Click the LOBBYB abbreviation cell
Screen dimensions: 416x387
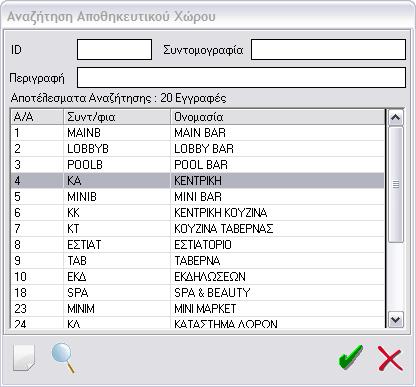coord(117,149)
